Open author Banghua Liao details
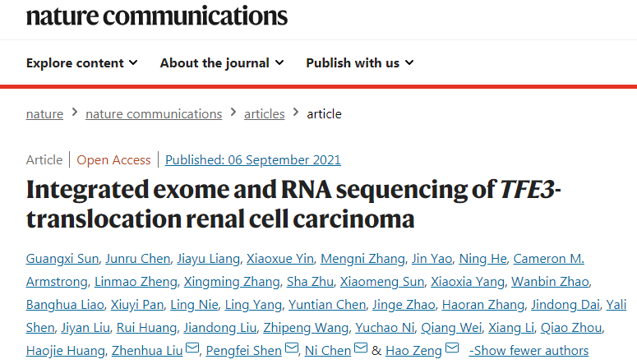 [x=65, y=305]
